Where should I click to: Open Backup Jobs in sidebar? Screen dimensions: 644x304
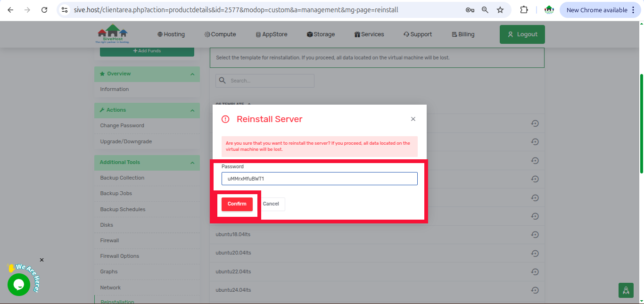(x=116, y=193)
